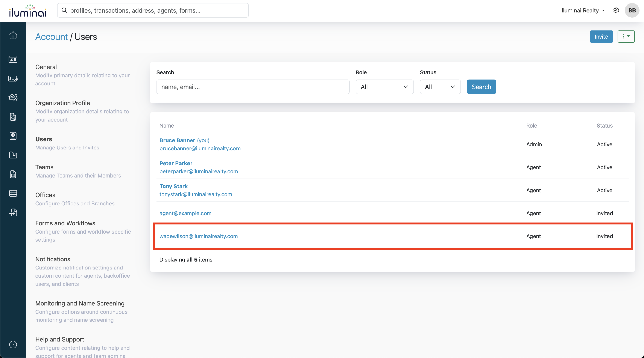
Task: Click Invited status of agent@example.com row
Action: [x=605, y=213]
